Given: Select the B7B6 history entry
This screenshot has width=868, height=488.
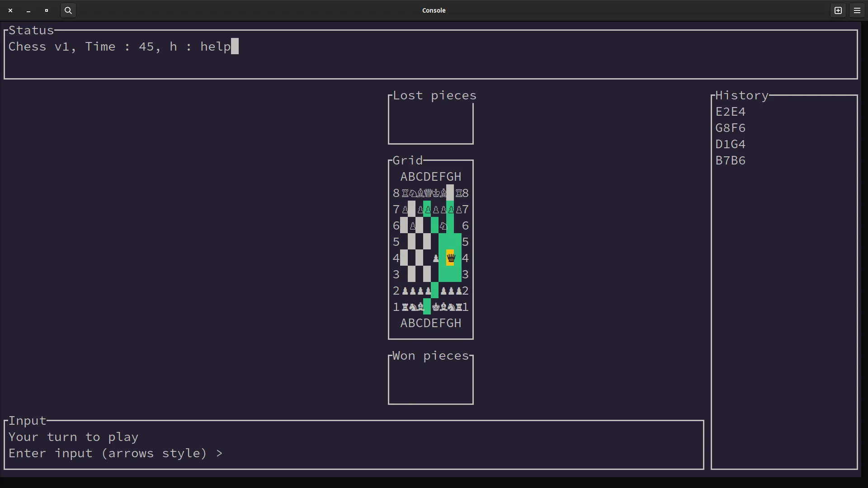Looking at the screenshot, I should tap(730, 160).
